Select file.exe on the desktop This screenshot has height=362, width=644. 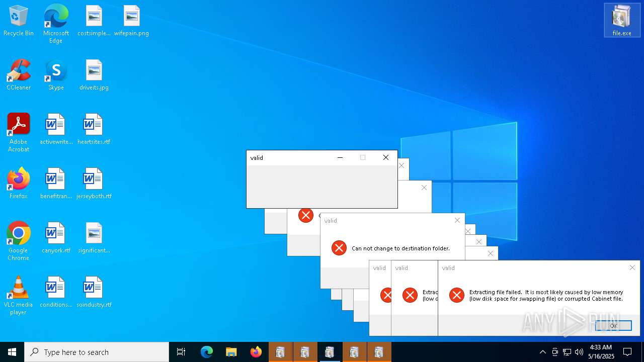pos(622,21)
